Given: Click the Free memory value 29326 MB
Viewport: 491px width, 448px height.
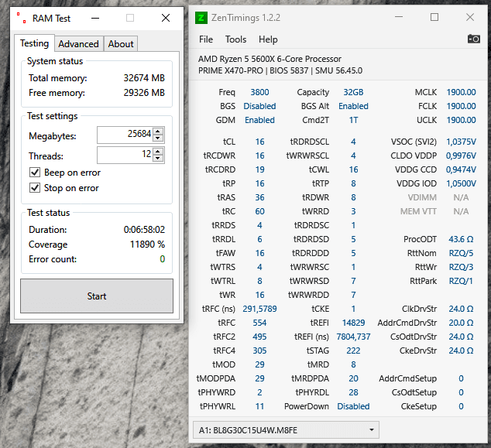Looking at the screenshot, I should point(144,93).
